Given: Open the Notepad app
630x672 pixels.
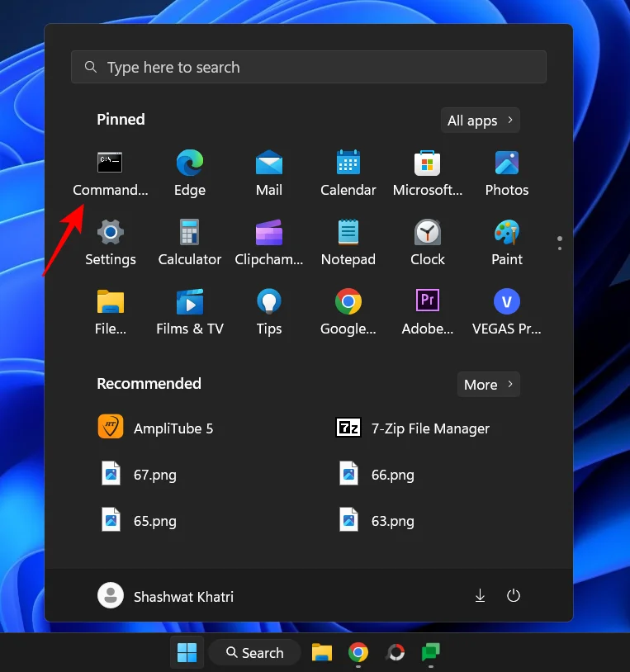Looking at the screenshot, I should coord(348,243).
